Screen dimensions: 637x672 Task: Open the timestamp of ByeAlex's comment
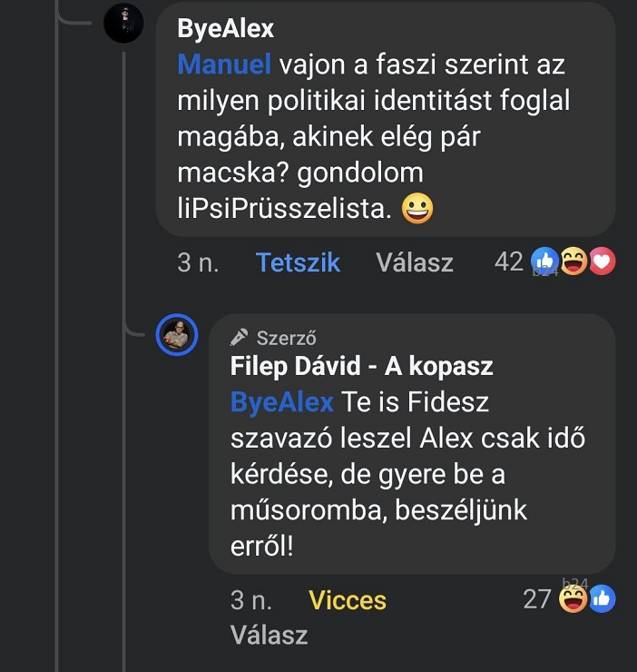coord(199,262)
